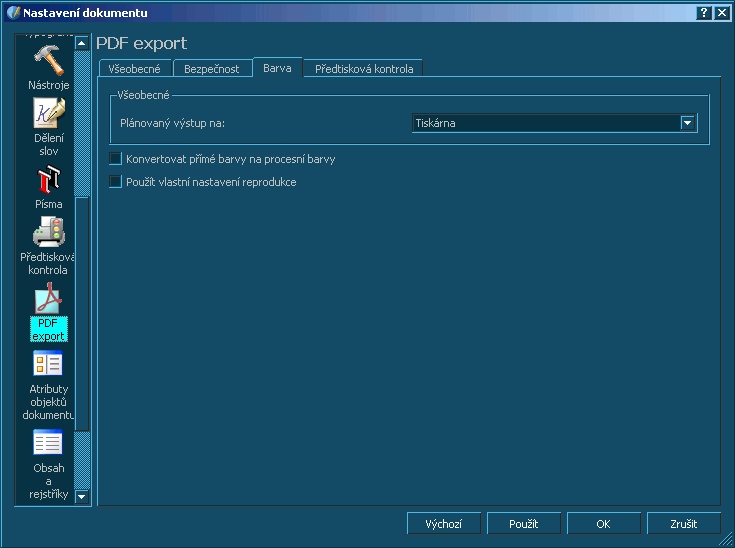Click the Scribus icon in title bar

point(12,12)
